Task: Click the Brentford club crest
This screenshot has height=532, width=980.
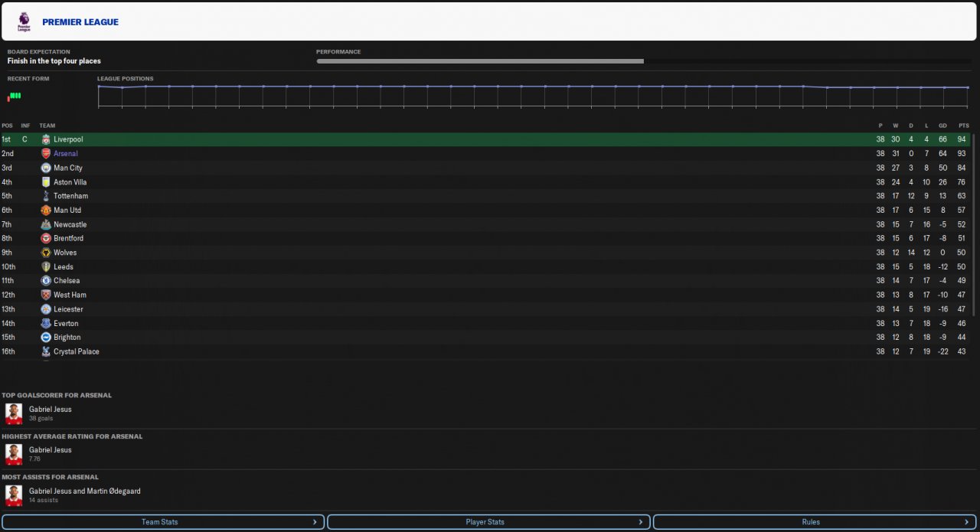Action: click(x=46, y=238)
